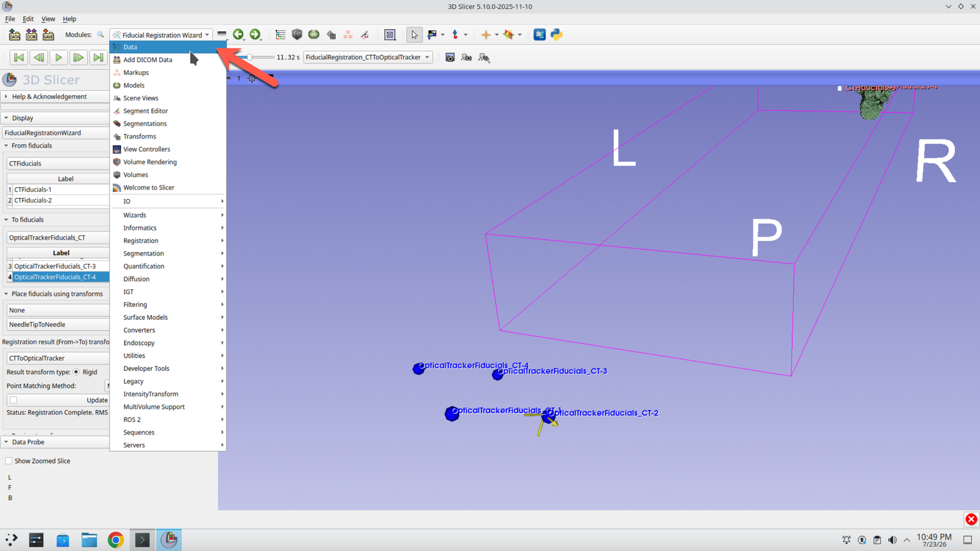This screenshot has height=551, width=980.
Task: Click the layout selection toolbar icon
Action: 390,35
